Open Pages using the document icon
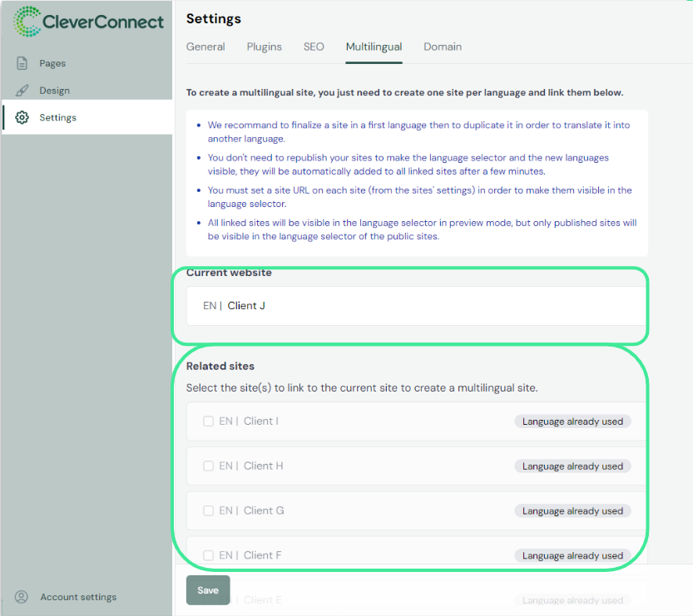 click(20, 62)
